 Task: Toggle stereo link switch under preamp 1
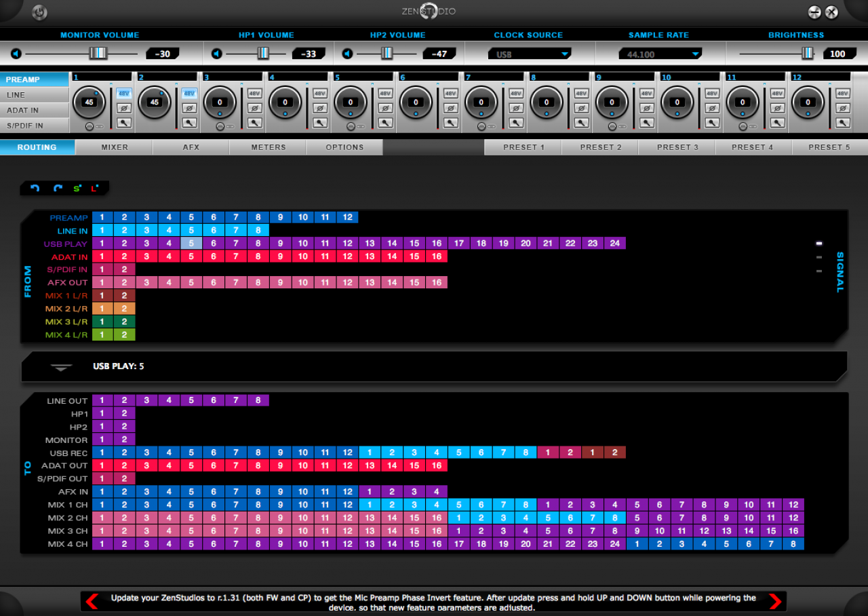tap(94, 127)
